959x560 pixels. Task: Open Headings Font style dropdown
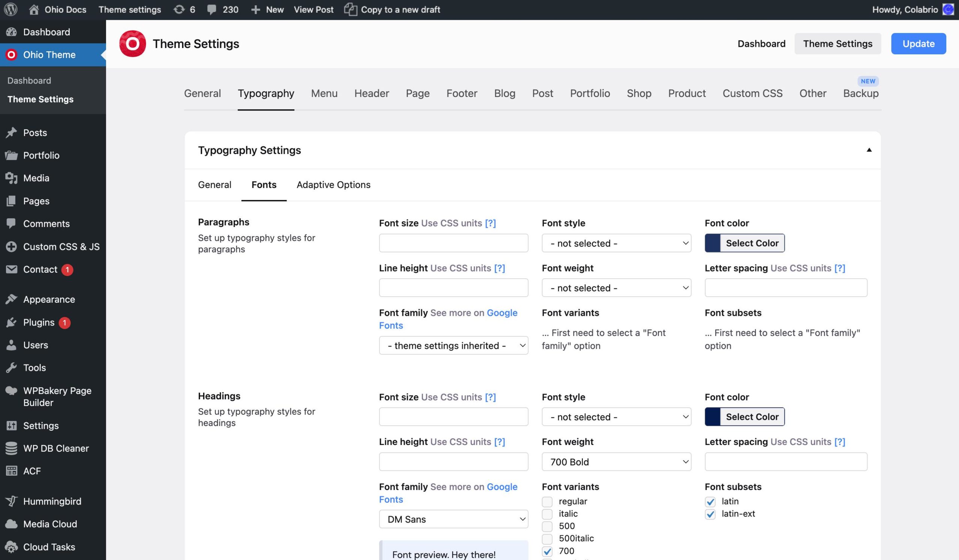pos(616,417)
